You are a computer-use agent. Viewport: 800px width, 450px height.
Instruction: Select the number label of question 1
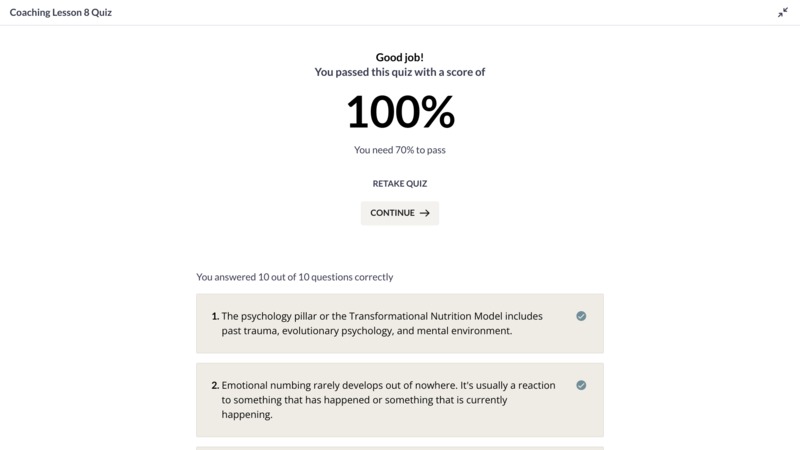click(x=215, y=316)
